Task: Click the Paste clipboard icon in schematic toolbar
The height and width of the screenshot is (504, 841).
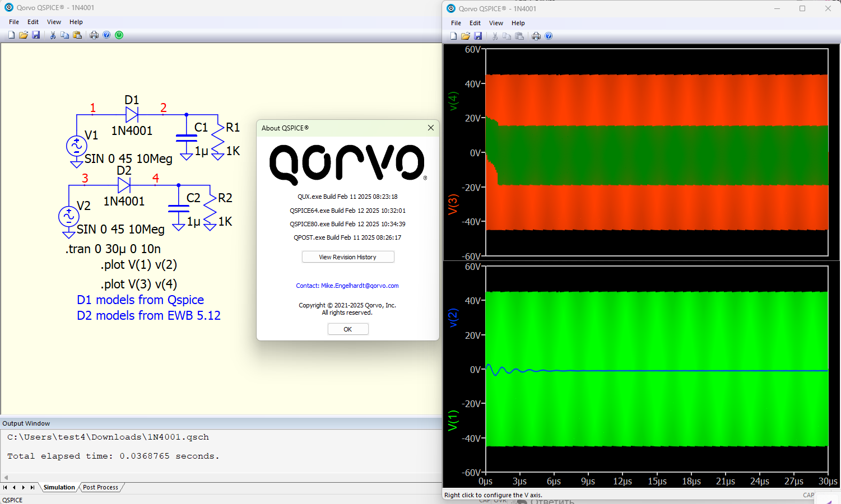Action: click(x=77, y=35)
